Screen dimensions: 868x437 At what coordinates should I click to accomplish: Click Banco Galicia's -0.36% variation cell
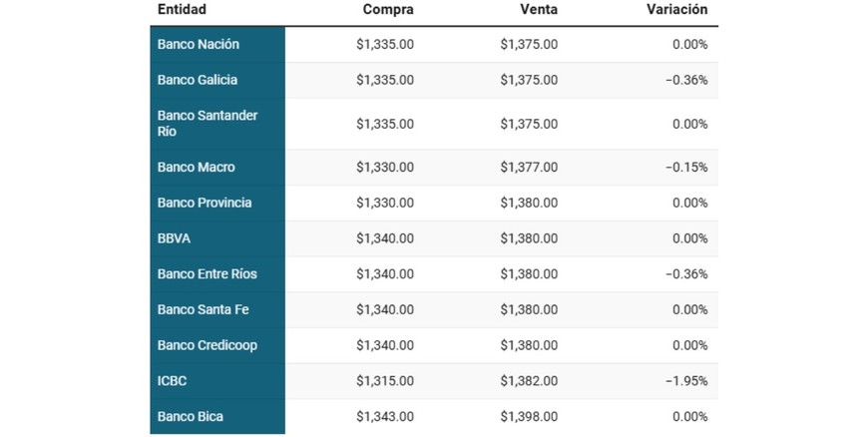[x=685, y=80]
